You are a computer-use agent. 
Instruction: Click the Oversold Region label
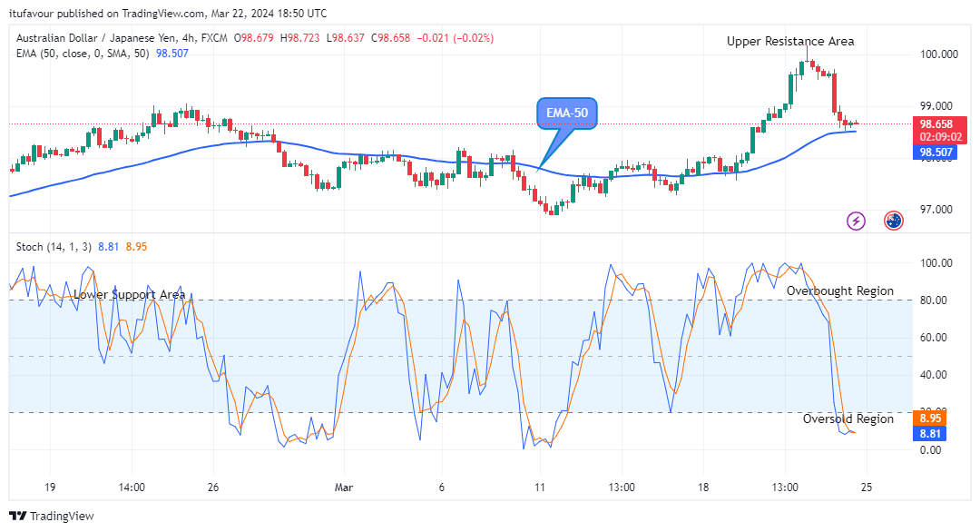[x=848, y=419]
